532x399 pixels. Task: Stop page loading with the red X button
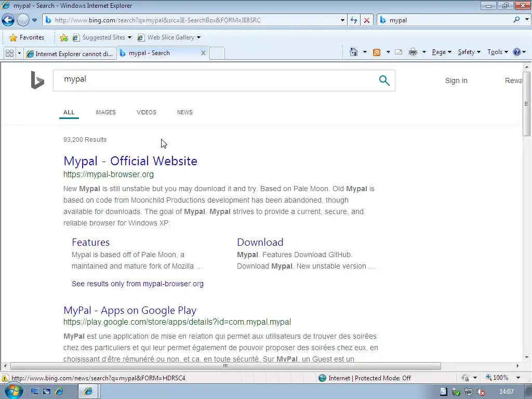click(x=367, y=20)
